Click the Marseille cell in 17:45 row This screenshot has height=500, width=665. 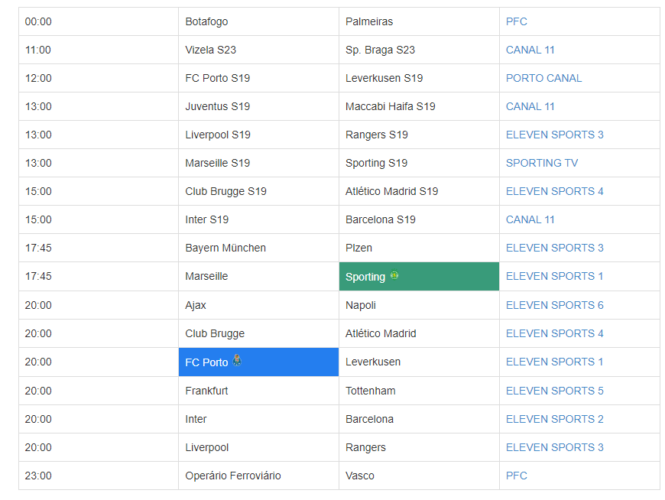click(x=259, y=277)
